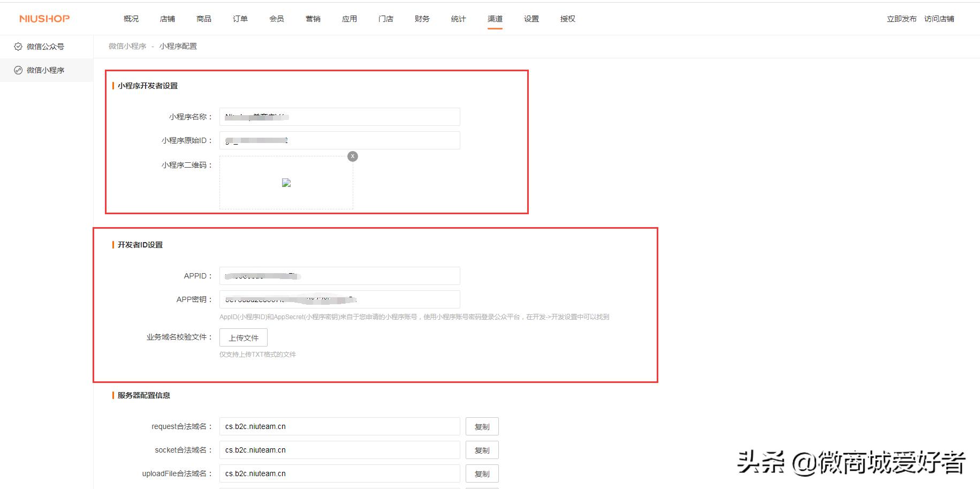Click 微信小程序 in the breadcrumb
This screenshot has width=980, height=489.
128,46
